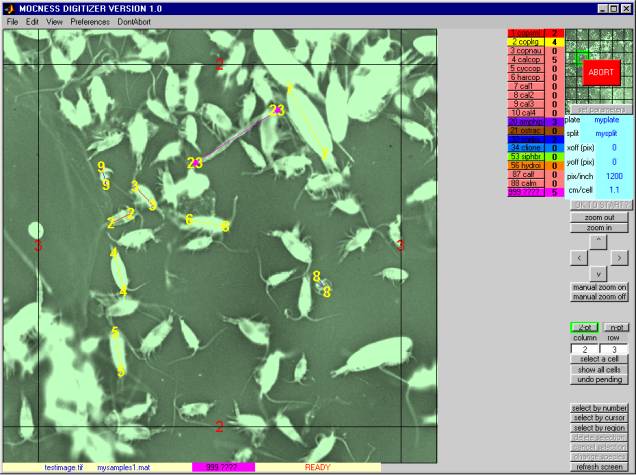Click the myplate plate value
This screenshot has height=475, width=636.
coord(607,120)
